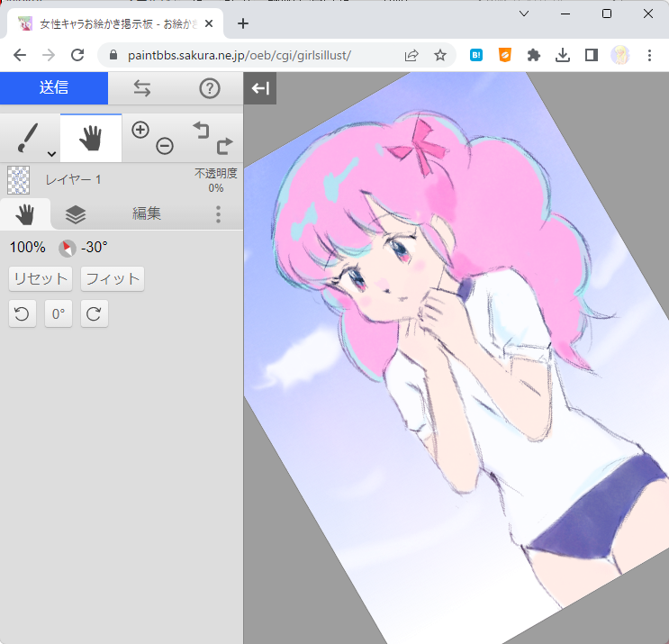Toggle the browser side panel icon
Viewport: 669px width, 644px height.
click(x=592, y=55)
